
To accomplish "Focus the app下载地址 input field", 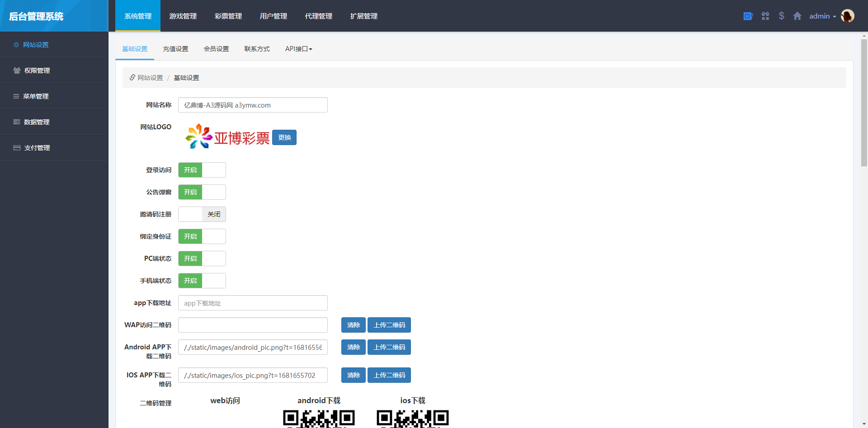I will (x=253, y=303).
